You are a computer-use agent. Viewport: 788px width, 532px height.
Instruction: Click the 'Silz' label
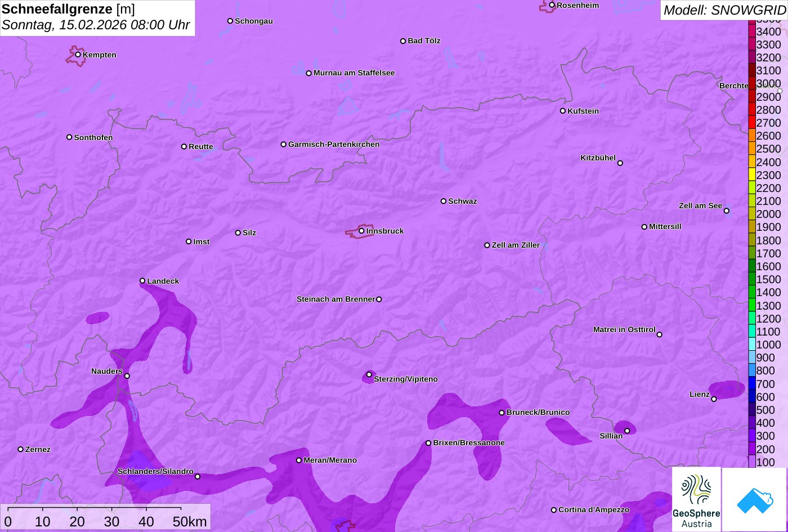click(249, 233)
